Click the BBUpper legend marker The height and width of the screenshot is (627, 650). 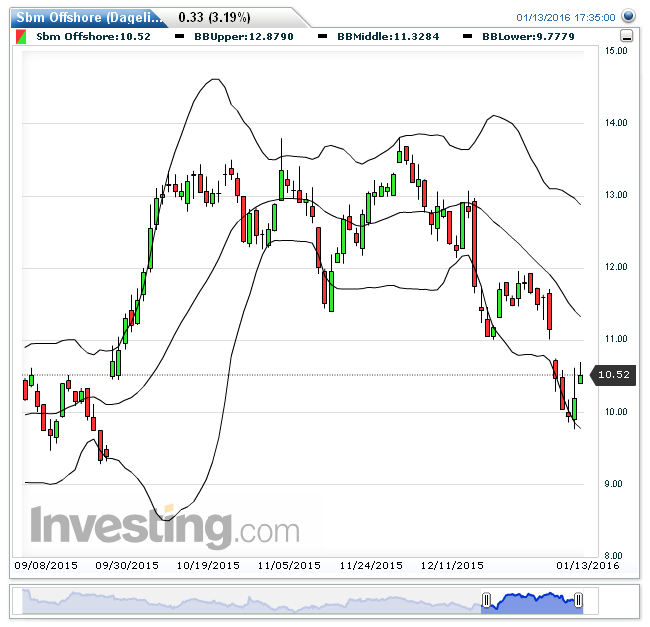(179, 36)
